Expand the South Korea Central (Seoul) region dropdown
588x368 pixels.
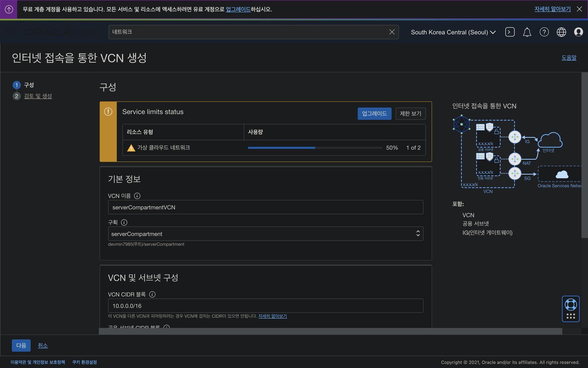click(453, 32)
